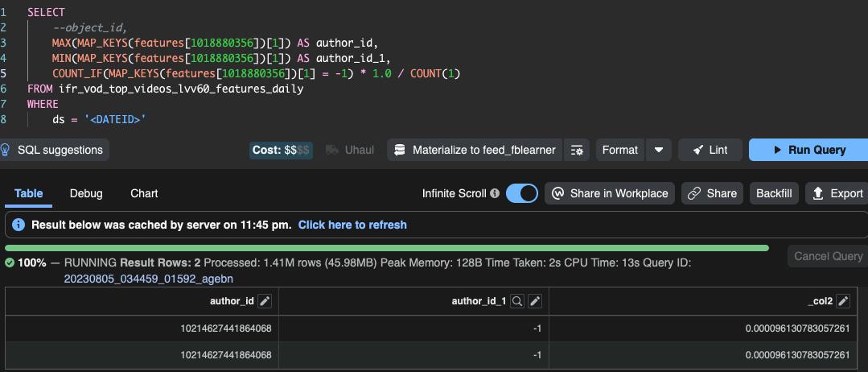Click the edit pencil for _col2 column
The image size is (868, 372).
(842, 301)
